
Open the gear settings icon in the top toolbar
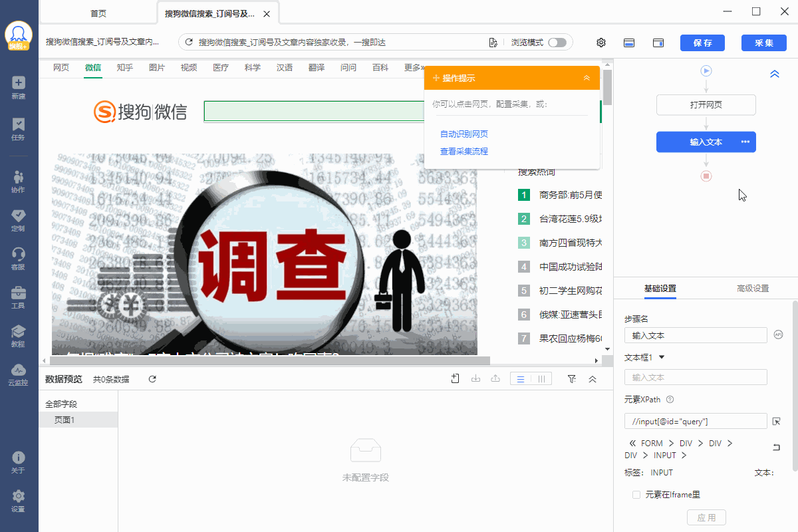[x=601, y=43]
